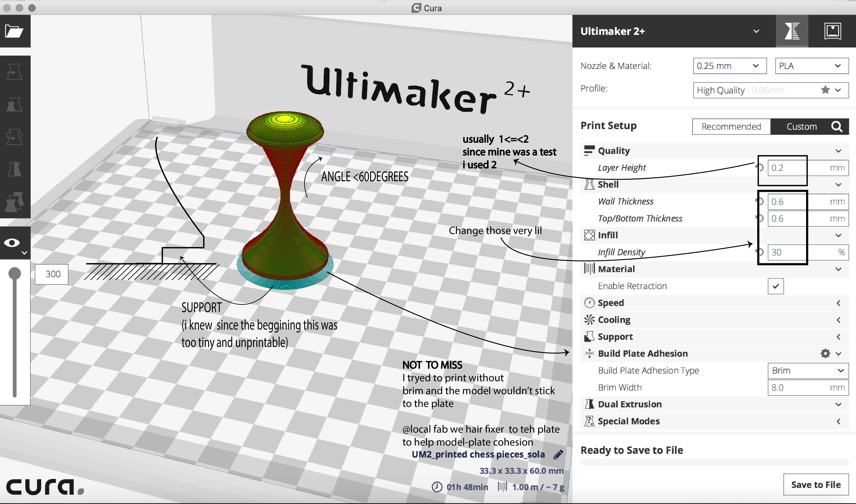The width and height of the screenshot is (856, 504).
Task: Open the 0.25 mm nozzle dropdown
Action: (730, 66)
